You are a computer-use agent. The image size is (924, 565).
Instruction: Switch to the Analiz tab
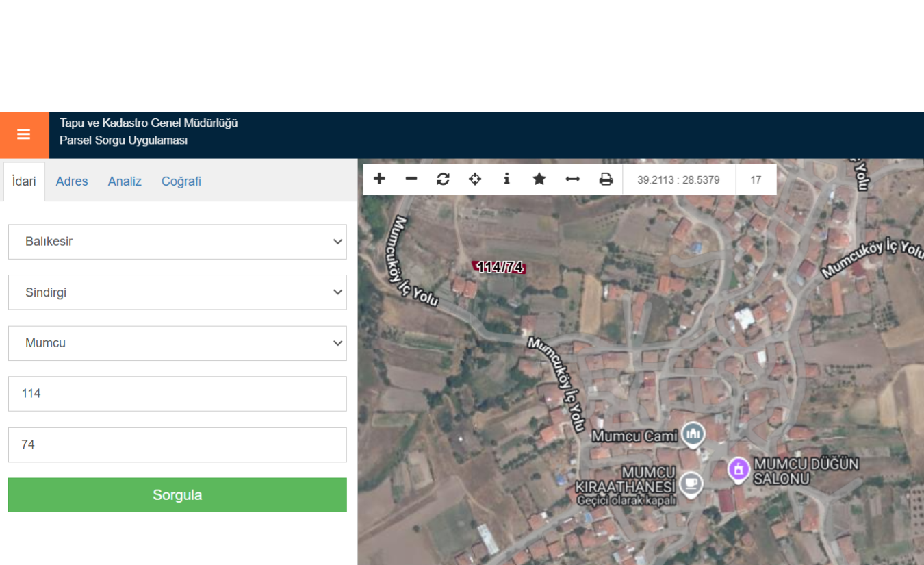(125, 181)
